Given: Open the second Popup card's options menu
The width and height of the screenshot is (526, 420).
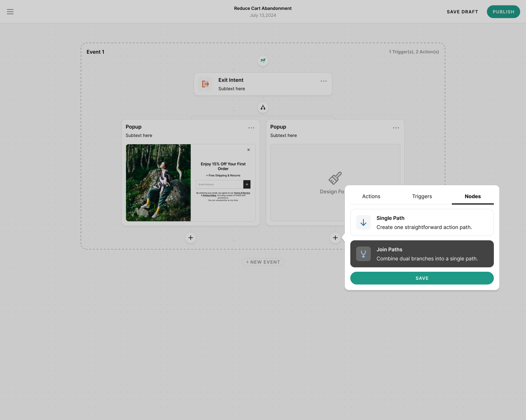Looking at the screenshot, I should [x=396, y=128].
